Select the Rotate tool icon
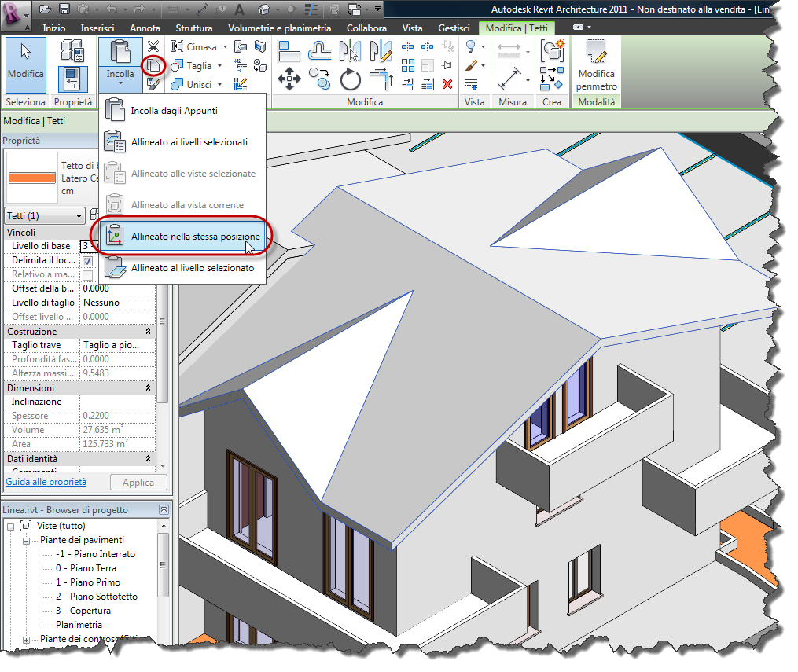 click(x=350, y=79)
